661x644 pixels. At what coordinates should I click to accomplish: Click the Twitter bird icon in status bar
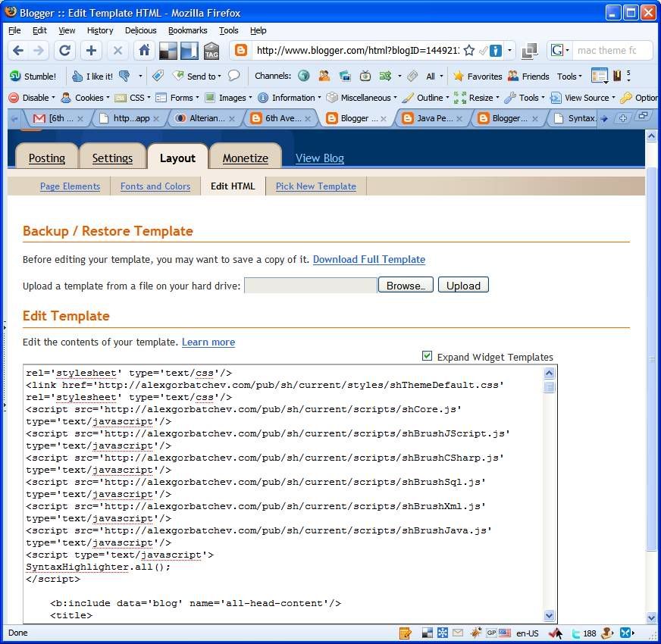coord(575,633)
